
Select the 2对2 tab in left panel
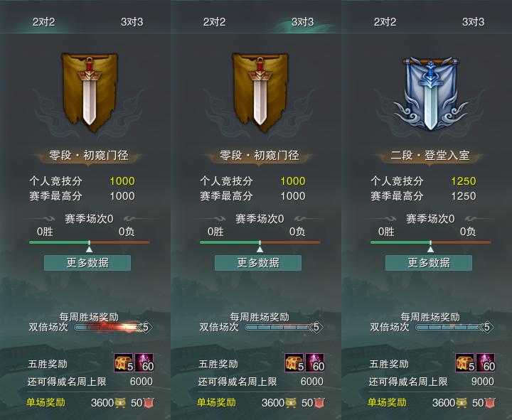44,22
